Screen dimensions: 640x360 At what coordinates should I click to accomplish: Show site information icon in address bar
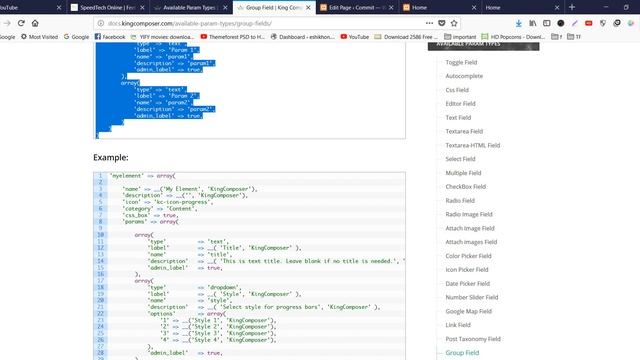pyautogui.click(x=101, y=23)
